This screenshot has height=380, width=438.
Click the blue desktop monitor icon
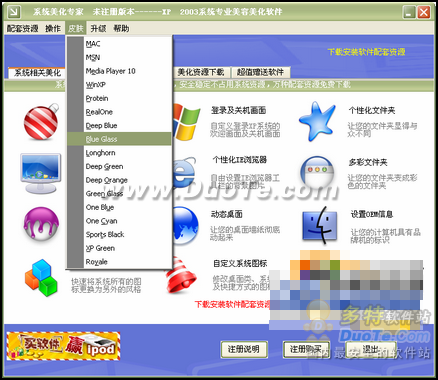[x=41, y=173]
